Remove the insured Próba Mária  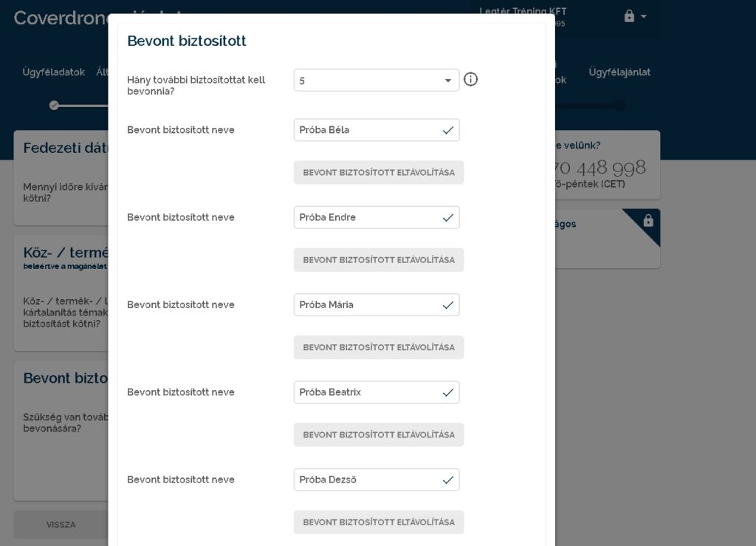(378, 347)
